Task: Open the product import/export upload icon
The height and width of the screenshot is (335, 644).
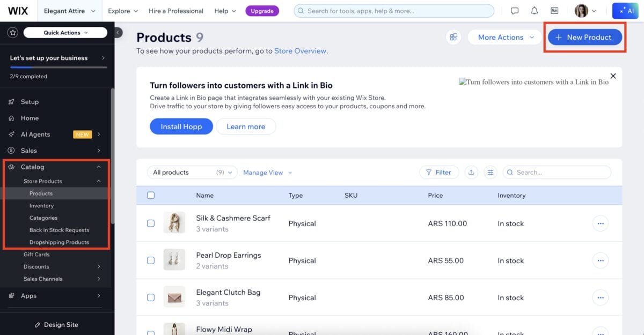Action: pos(471,172)
